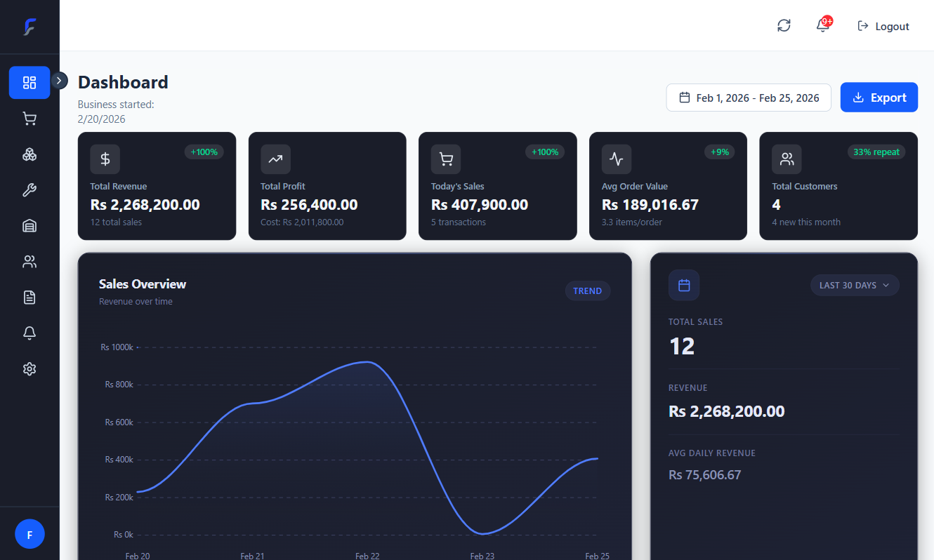Image resolution: width=934 pixels, height=560 pixels.
Task: Select the Inventory cubes icon in sidebar
Action: (x=29, y=154)
